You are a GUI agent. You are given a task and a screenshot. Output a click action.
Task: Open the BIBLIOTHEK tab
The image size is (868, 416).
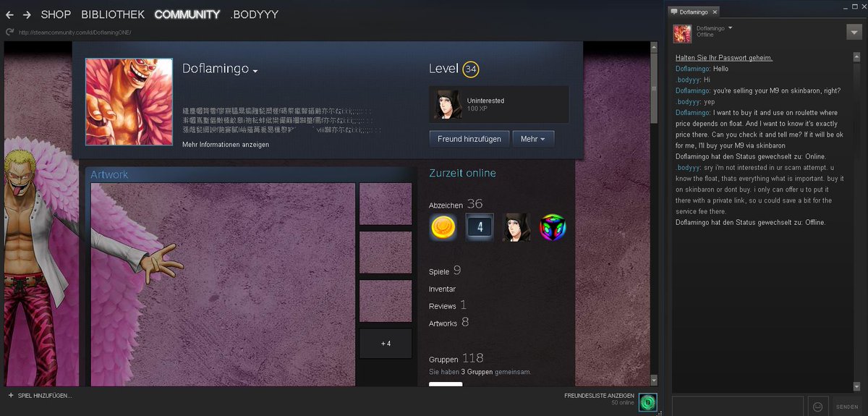(113, 14)
